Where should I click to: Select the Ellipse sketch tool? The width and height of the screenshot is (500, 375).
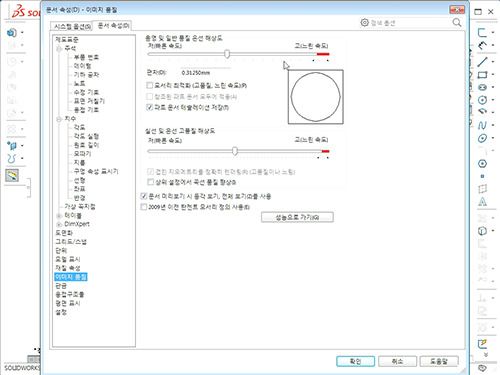(482, 138)
